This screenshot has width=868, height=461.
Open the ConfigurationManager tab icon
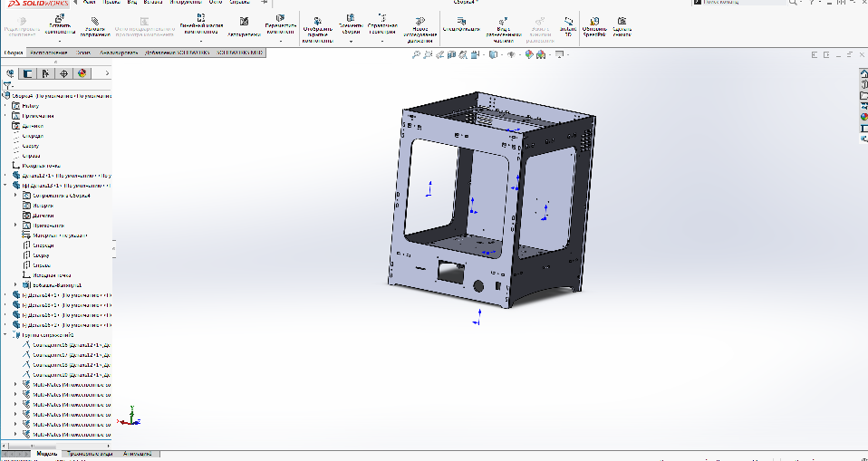coord(45,73)
